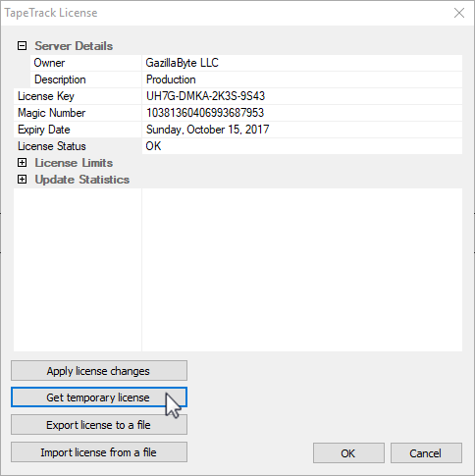This screenshot has width=475, height=476.
Task: Click the Server Details heading
Action: pyautogui.click(x=74, y=46)
